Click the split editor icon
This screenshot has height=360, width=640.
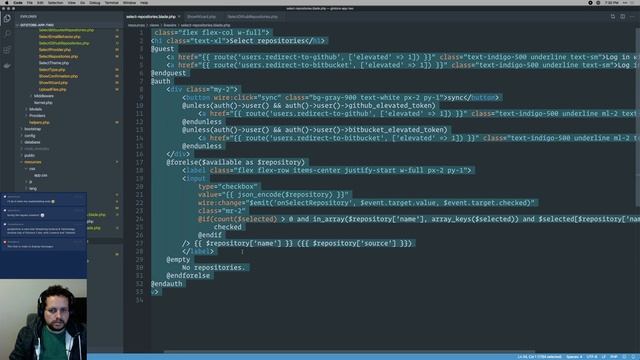622,17
